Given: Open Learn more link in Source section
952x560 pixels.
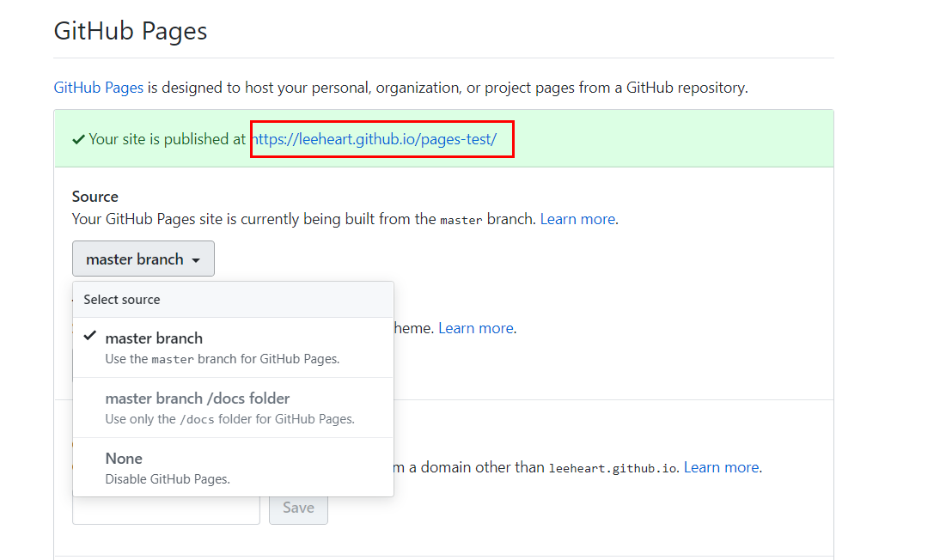Looking at the screenshot, I should (x=577, y=219).
